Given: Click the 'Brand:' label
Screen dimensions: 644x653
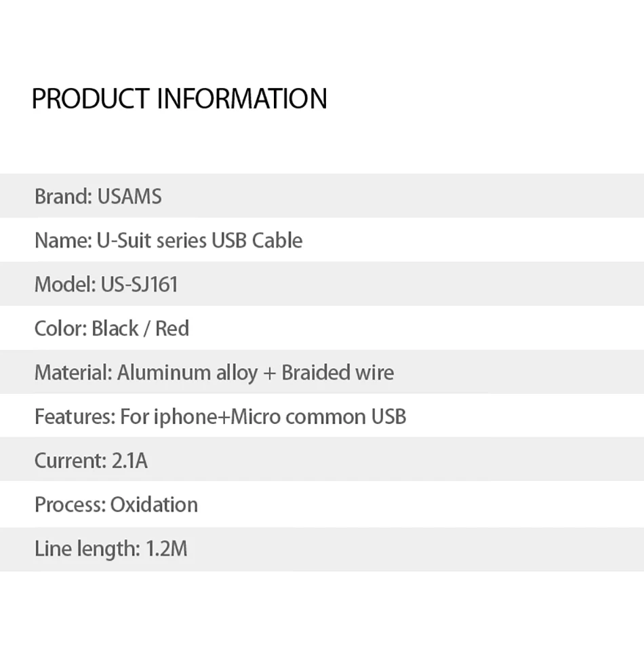Looking at the screenshot, I should (63, 197).
